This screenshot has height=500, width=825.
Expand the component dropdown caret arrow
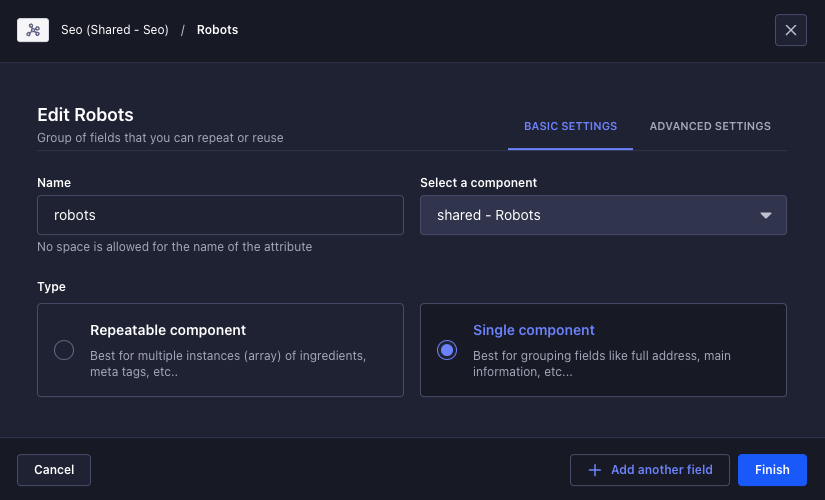(766, 215)
